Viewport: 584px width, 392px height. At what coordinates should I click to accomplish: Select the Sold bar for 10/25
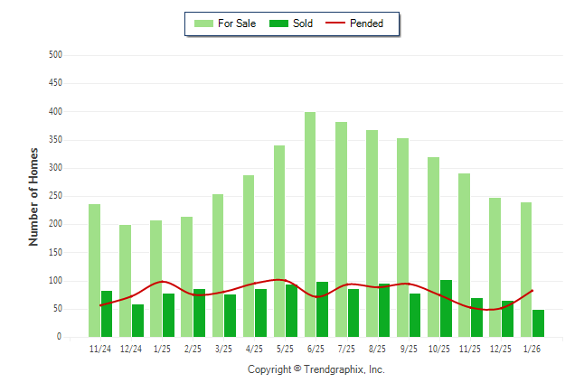[447, 308]
